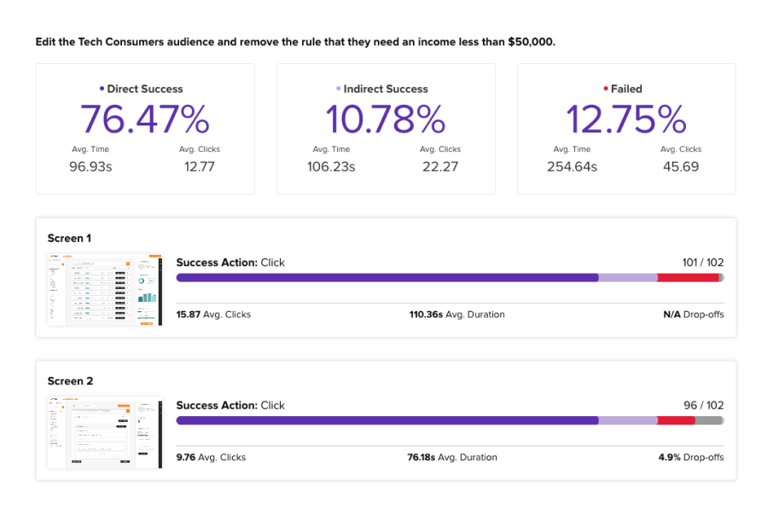
Task: Click Screen 2 red failed bar segment
Action: click(677, 420)
